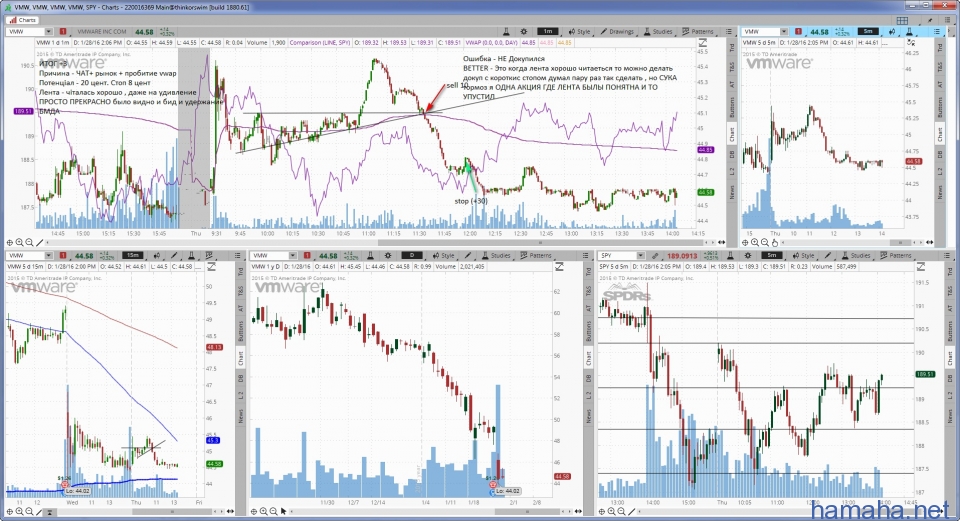The height and width of the screenshot is (521, 960).
Task: Open style icon in 15m chart toolbar
Action: (157, 256)
